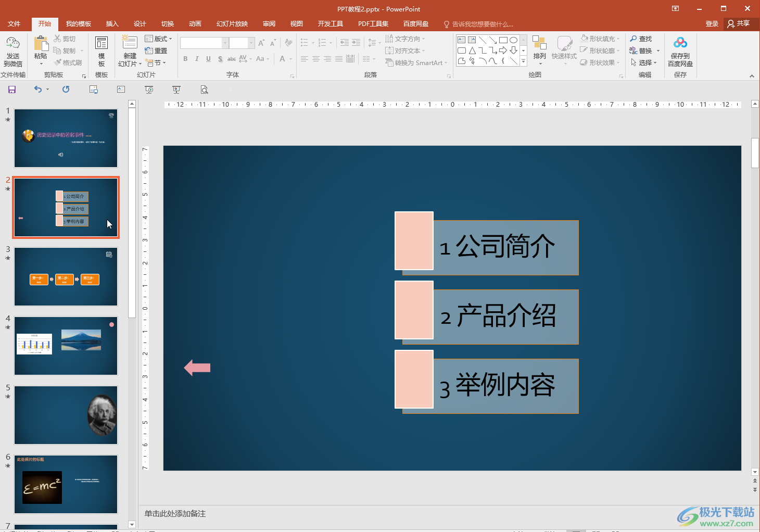
Task: Select the oval shape in gallery
Action: pyautogui.click(x=513, y=40)
